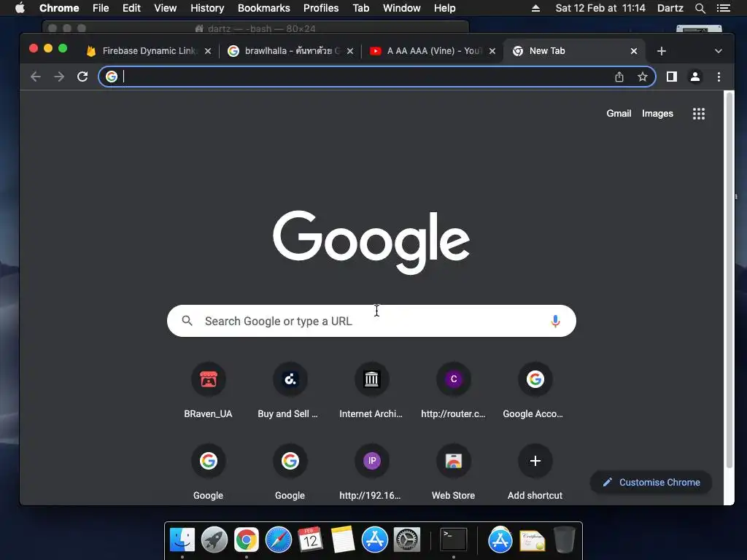
Task: Open the Google apps grid icon
Action: tap(698, 113)
